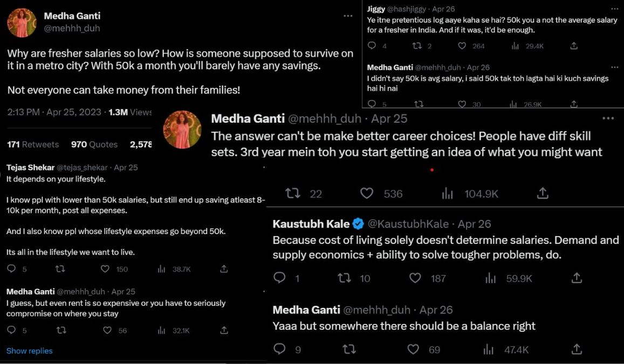Screen dimensions: 624x364
Task: Share Jiggy's tweet using the share icon
Action: pos(573,46)
